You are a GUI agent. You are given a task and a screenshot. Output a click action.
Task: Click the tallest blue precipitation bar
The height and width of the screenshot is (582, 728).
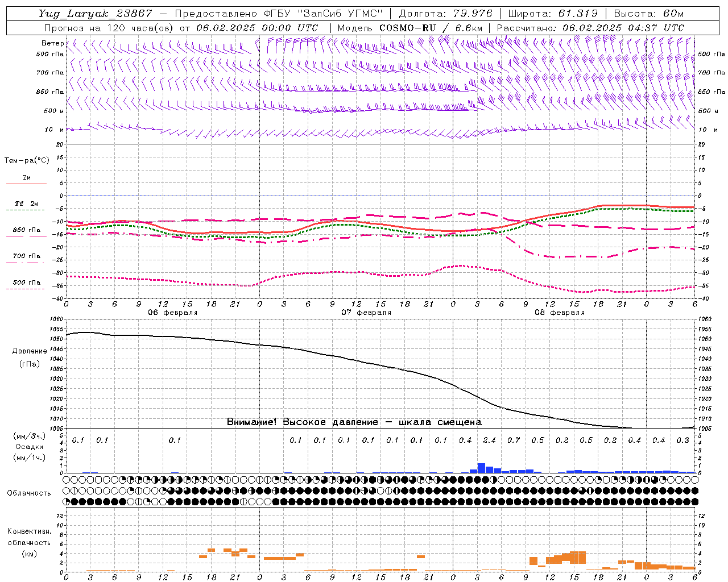coord(481,468)
